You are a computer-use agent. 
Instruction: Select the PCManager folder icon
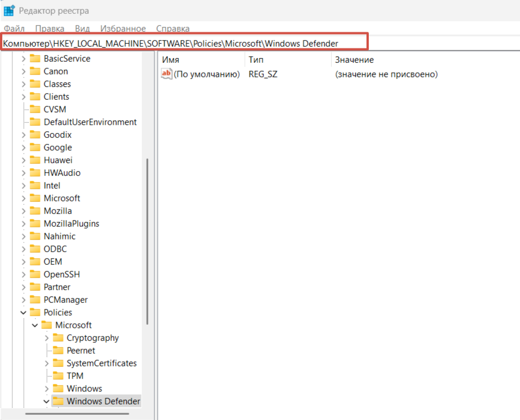tap(35, 299)
